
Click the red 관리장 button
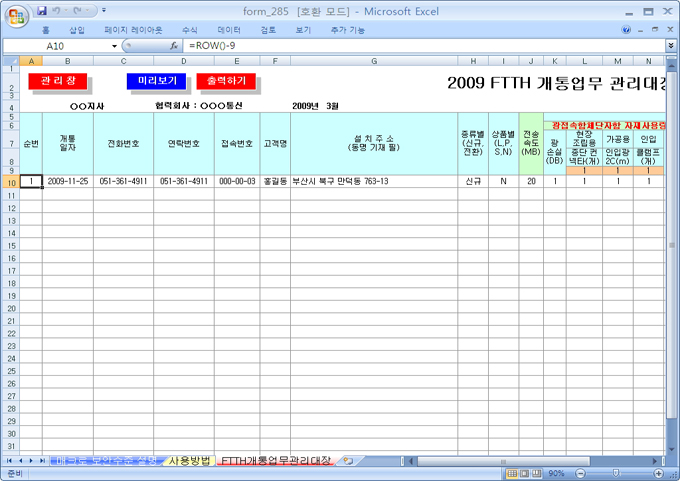point(57,81)
